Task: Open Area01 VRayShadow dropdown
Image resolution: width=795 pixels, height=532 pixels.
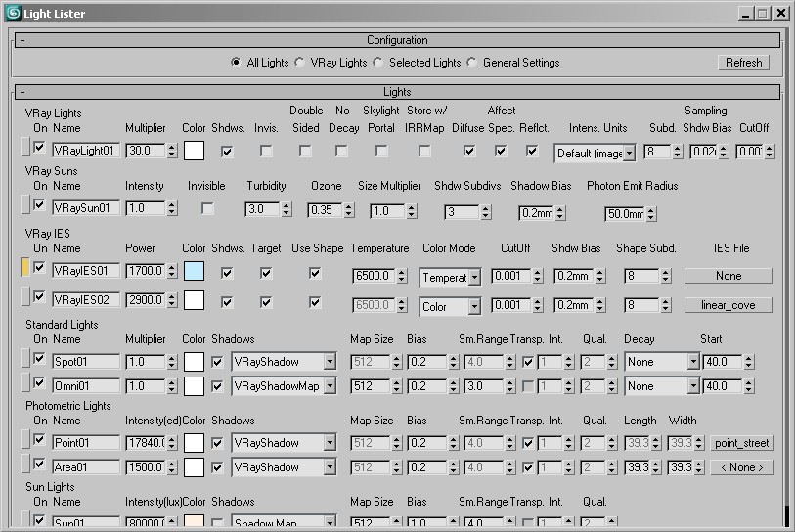Action: (x=284, y=467)
